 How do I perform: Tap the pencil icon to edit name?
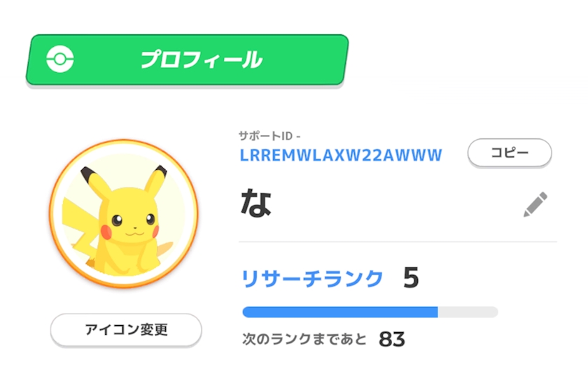(x=535, y=204)
